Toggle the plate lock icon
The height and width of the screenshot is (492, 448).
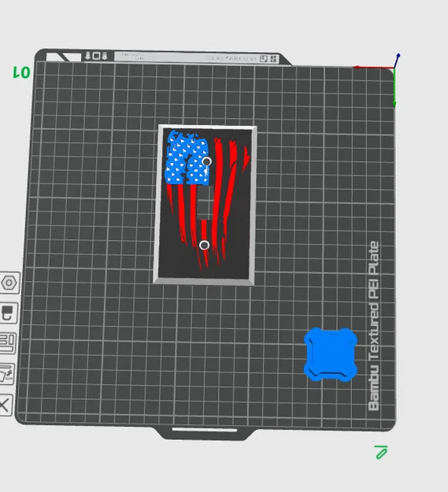[9, 313]
